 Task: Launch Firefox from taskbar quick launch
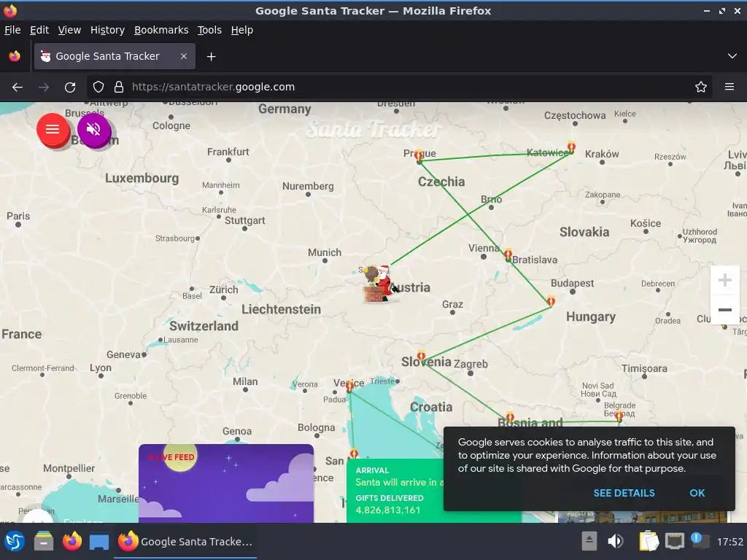point(72,542)
